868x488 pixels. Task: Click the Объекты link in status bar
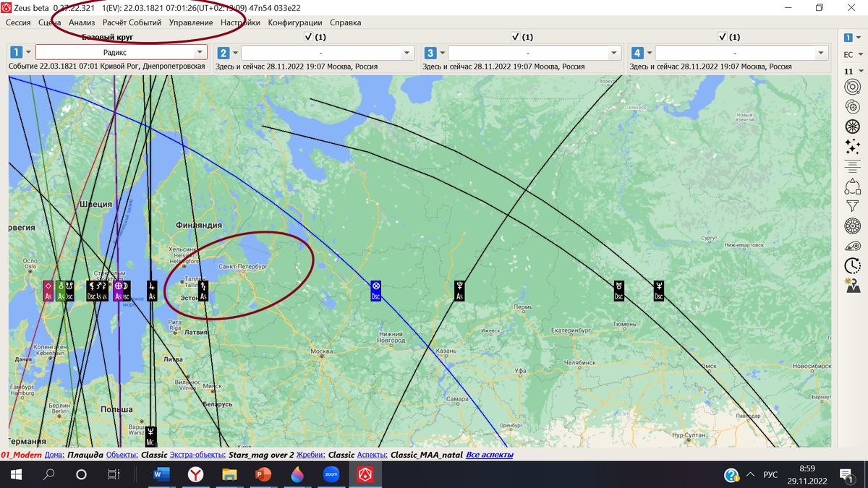coord(122,455)
